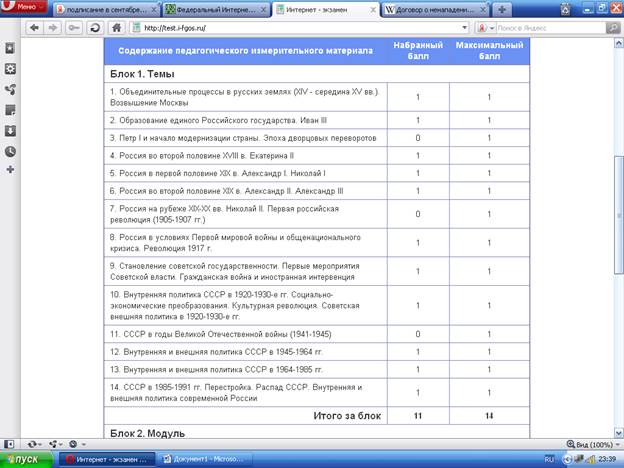
Task: Open the Notes sidebar panel
Action: (x=10, y=110)
